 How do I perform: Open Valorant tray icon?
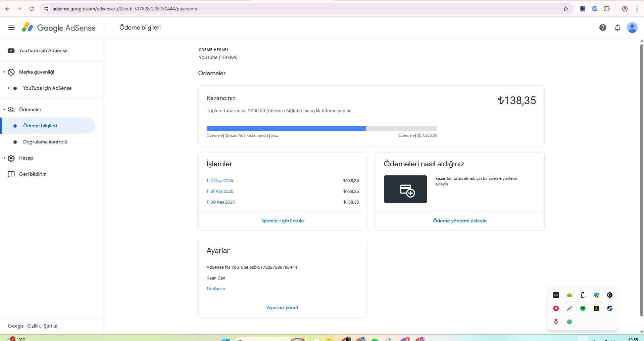pyautogui.click(x=556, y=322)
